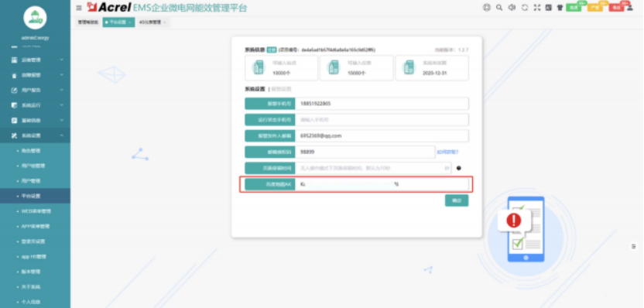This screenshot has height=308, width=644.
Task: Click the 如何获取? help link
Action: click(447, 152)
